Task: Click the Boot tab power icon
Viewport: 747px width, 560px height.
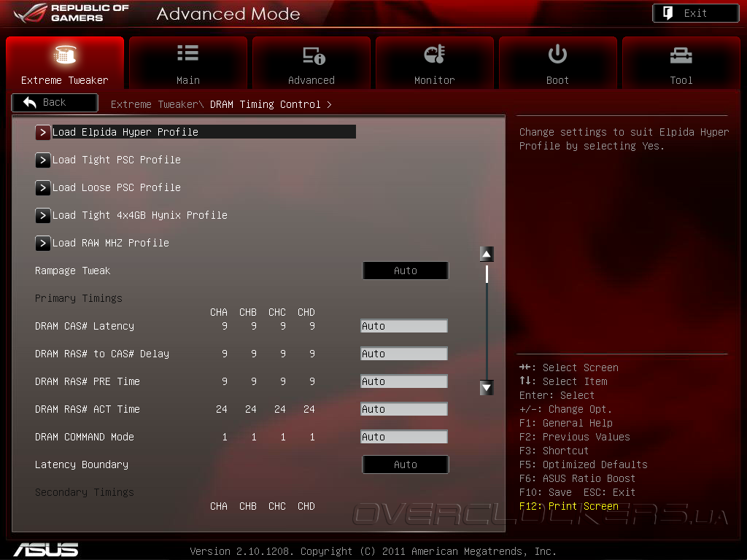Action: point(557,54)
